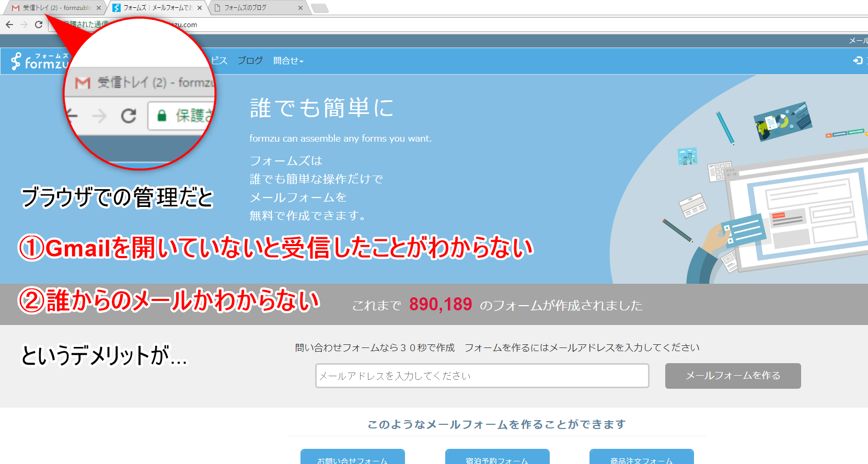Image resolution: width=868 pixels, height=464 pixels.
Task: Focus the メールアドレス input field
Action: [x=482, y=376]
